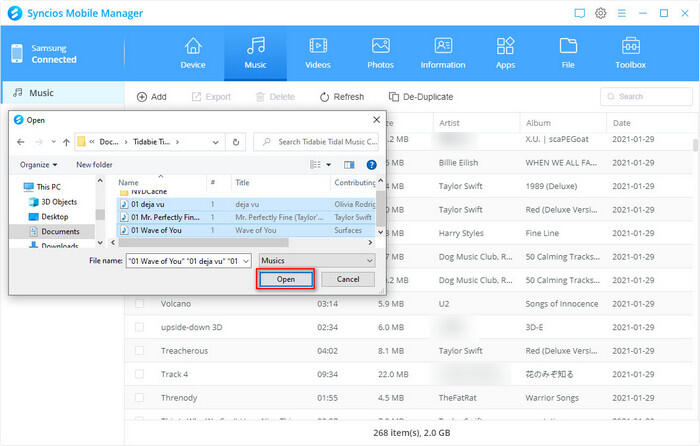Viewport: 700px width, 446px height.
Task: Toggle the preview pane icon
Action: click(349, 165)
